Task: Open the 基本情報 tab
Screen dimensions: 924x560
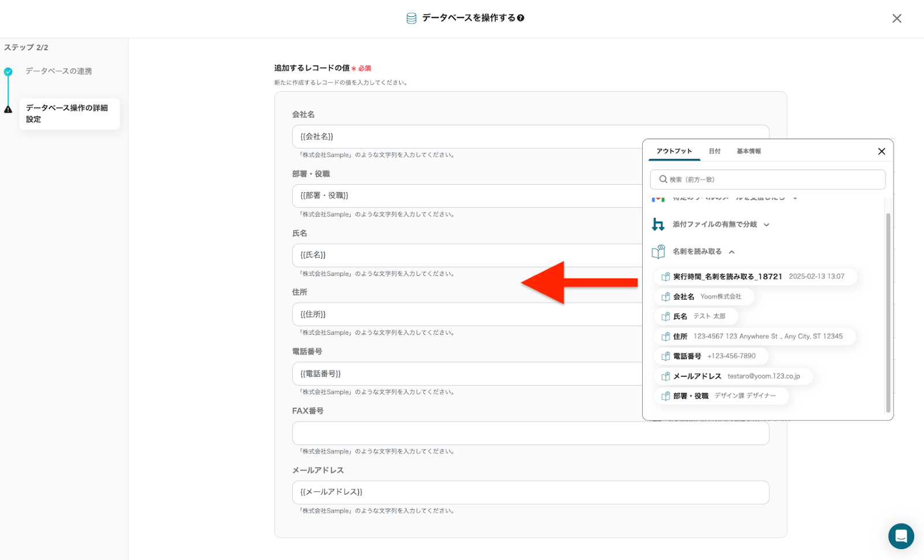Action: click(748, 151)
